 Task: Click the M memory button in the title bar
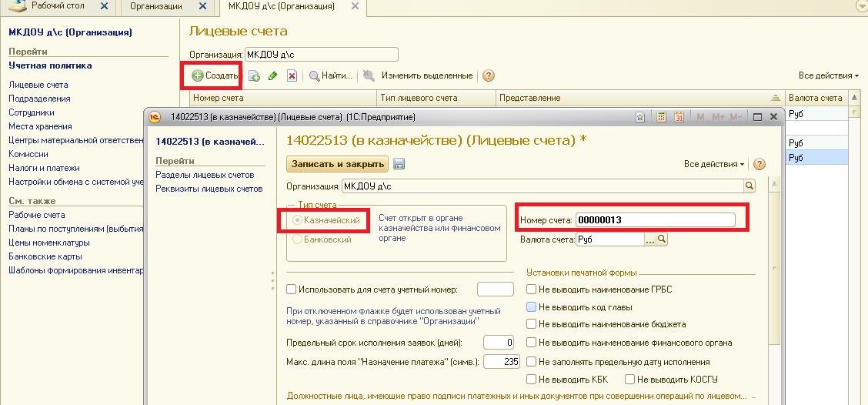[x=700, y=117]
